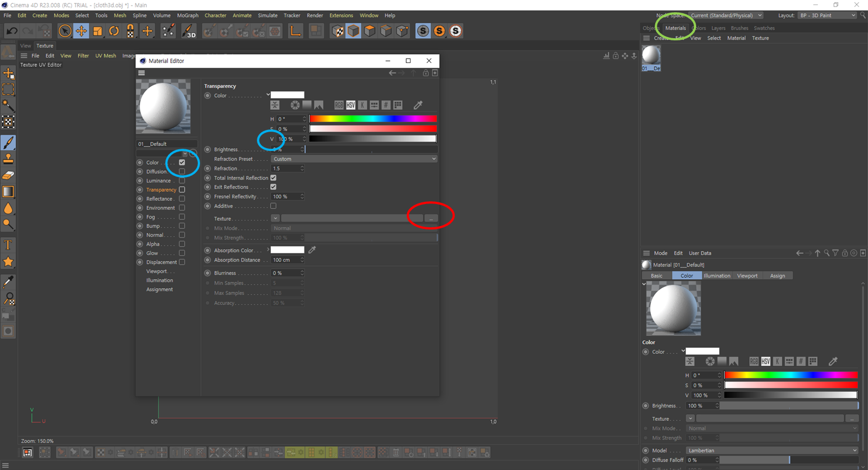
Task: Enable the Transparency channel checkbox
Action: (182, 190)
